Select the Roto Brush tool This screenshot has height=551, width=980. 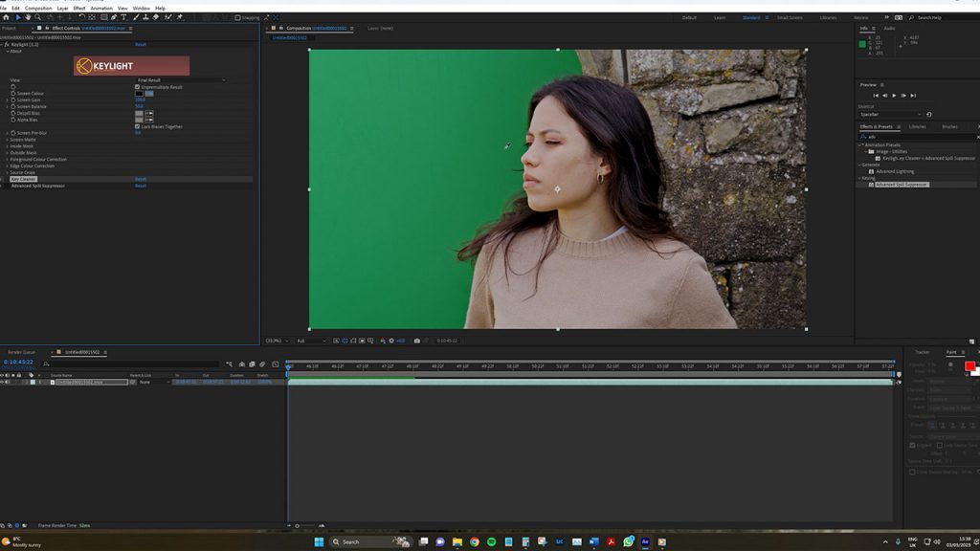tap(168, 17)
